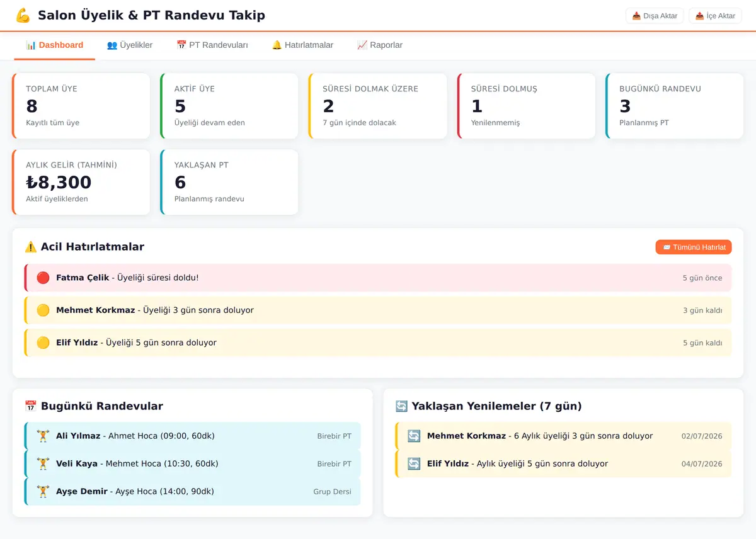
Task: Click the '5 gün kaldı' label
Action: pos(702,343)
